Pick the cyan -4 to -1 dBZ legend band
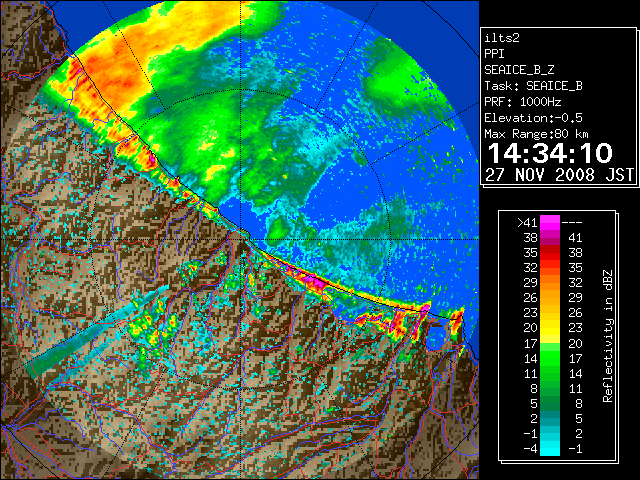Viewport: 640px width, 480px height. (550, 448)
